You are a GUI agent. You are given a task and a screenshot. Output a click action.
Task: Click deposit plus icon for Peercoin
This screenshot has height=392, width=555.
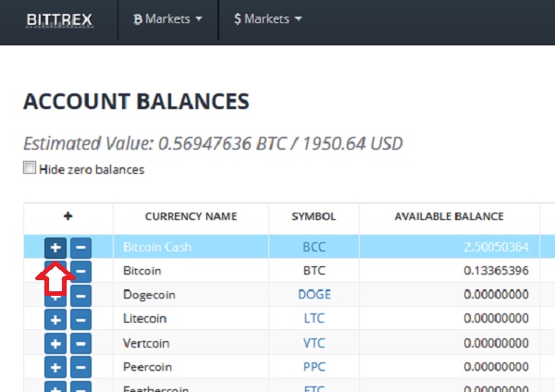(x=55, y=367)
